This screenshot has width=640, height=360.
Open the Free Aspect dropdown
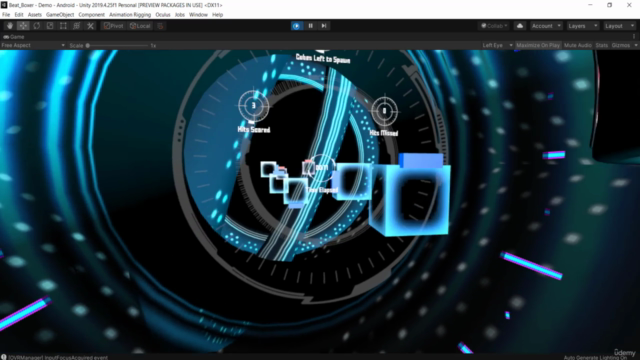33,45
